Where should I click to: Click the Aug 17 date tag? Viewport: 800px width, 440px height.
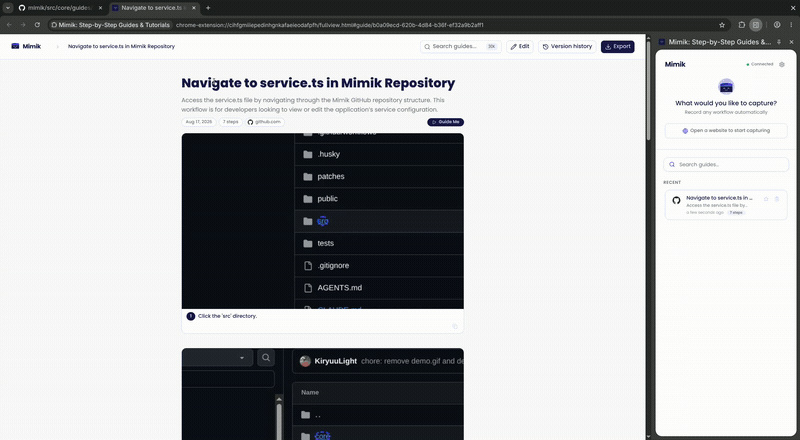[x=199, y=122]
